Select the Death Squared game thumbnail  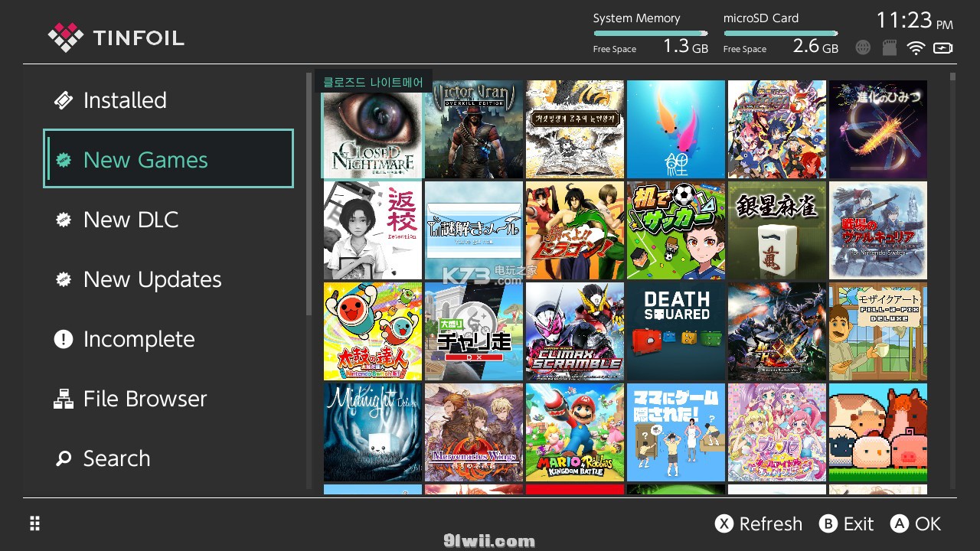point(676,331)
